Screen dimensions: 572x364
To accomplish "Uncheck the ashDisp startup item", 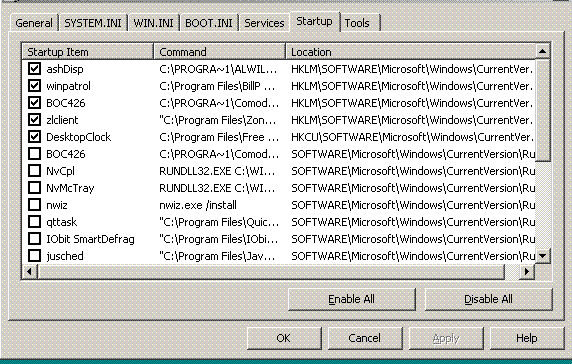I will tap(35, 69).
